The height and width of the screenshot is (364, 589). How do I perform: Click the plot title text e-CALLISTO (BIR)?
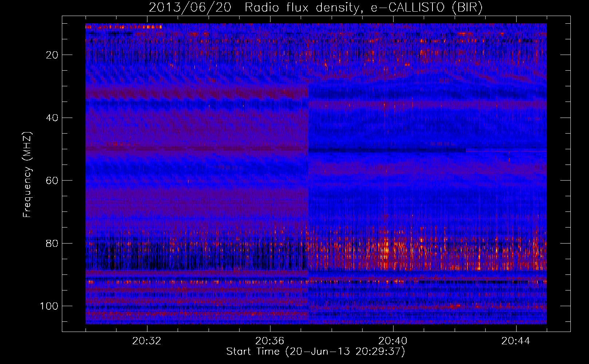[427, 8]
